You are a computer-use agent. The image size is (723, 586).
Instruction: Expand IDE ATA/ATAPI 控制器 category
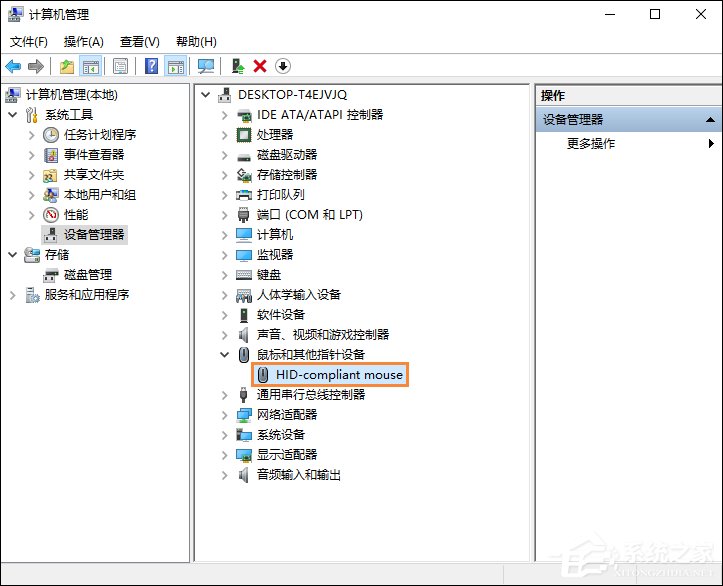point(225,115)
